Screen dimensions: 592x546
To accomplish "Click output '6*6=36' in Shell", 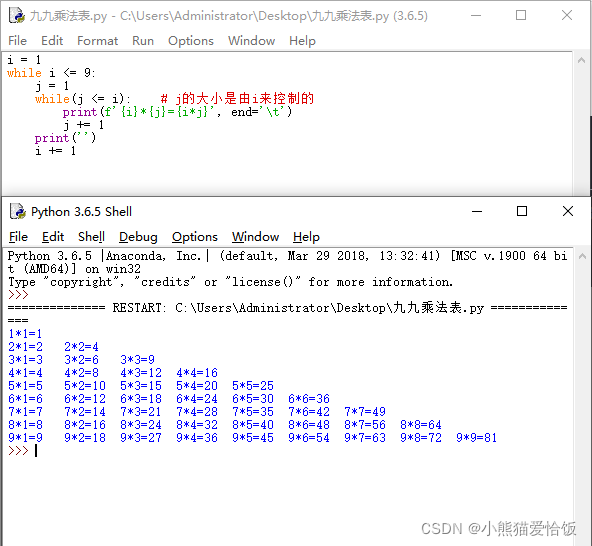I will (309, 399).
